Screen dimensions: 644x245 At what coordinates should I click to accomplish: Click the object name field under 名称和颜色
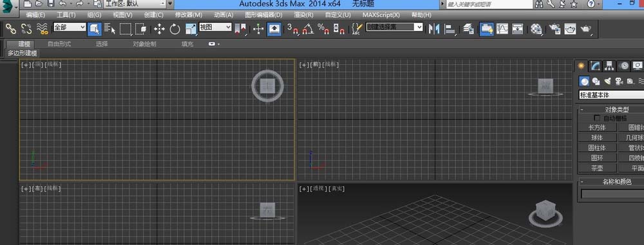pyautogui.click(x=612, y=194)
